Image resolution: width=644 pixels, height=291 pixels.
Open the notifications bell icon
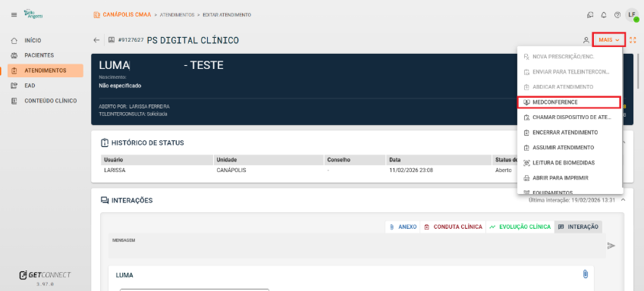click(604, 15)
